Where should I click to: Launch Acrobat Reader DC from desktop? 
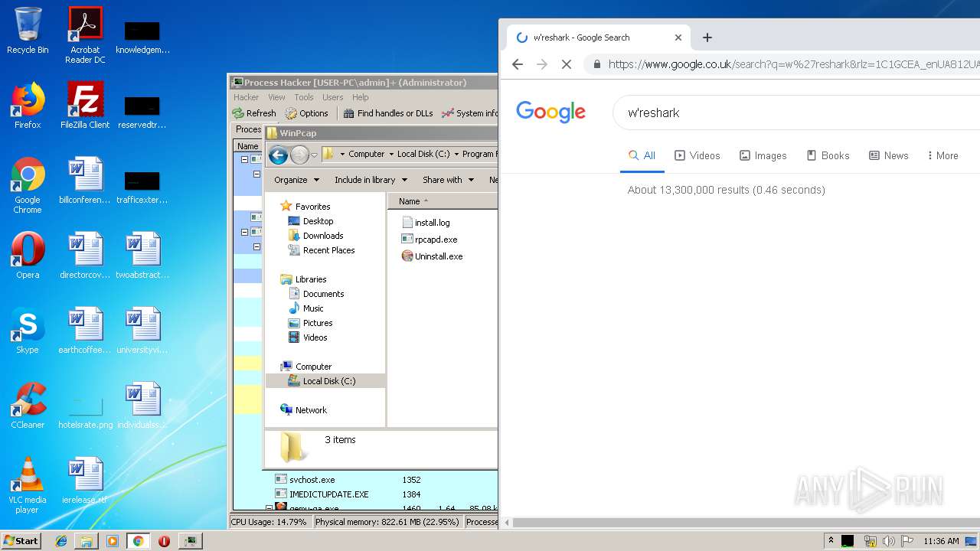(x=85, y=35)
